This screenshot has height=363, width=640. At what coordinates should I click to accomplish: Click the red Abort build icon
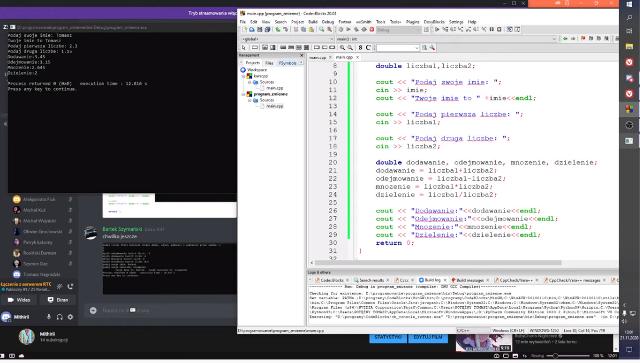[372, 29]
